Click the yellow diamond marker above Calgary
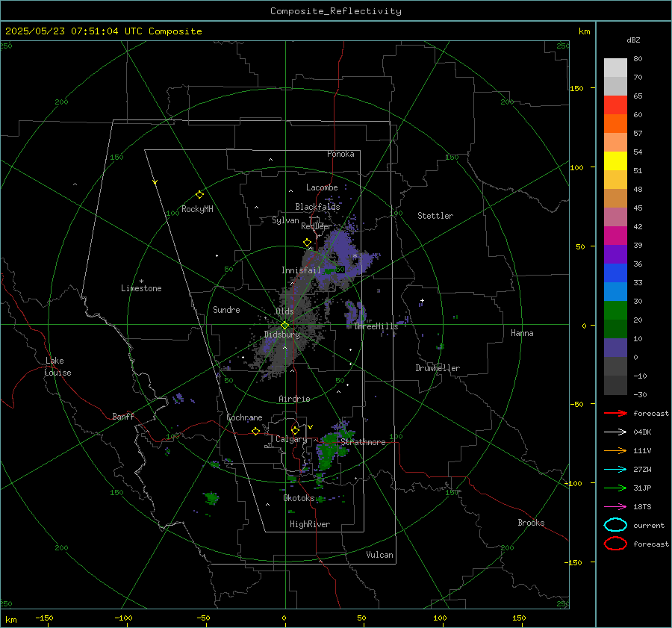672x628 pixels. [x=295, y=430]
